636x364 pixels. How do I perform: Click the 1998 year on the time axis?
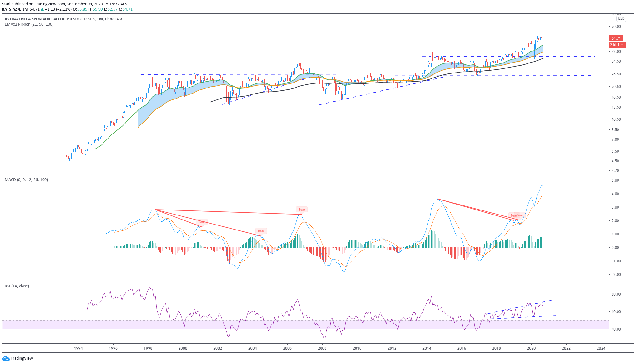tap(148, 348)
